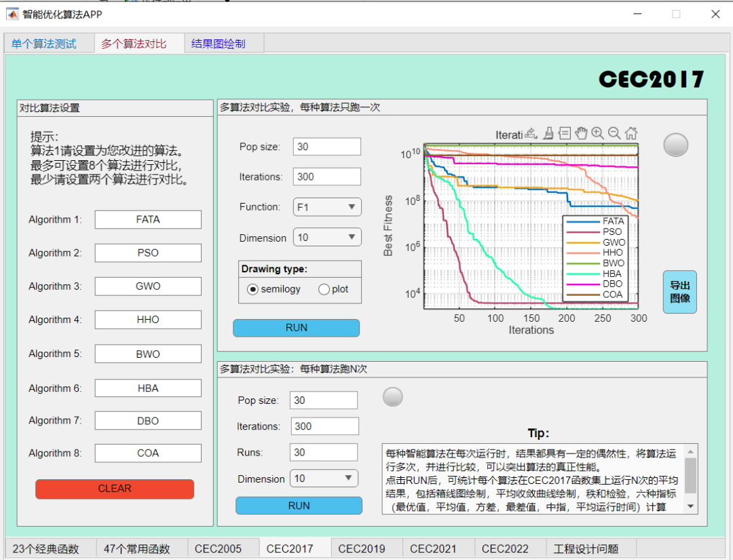The image size is (733, 560).
Task: Select the Export icon on the plot toolbar
Action: click(531, 134)
